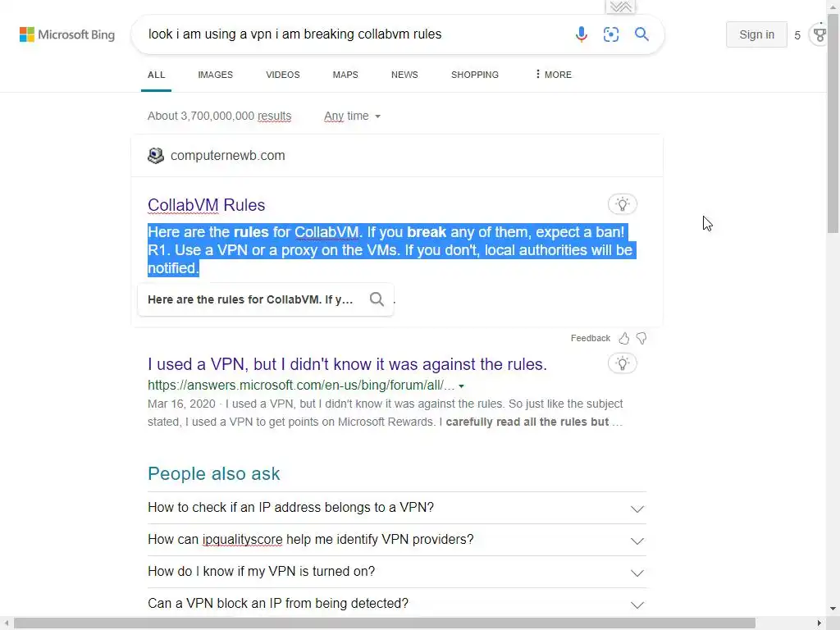
Task: Click the scroll right arrow
Action: 819,623
